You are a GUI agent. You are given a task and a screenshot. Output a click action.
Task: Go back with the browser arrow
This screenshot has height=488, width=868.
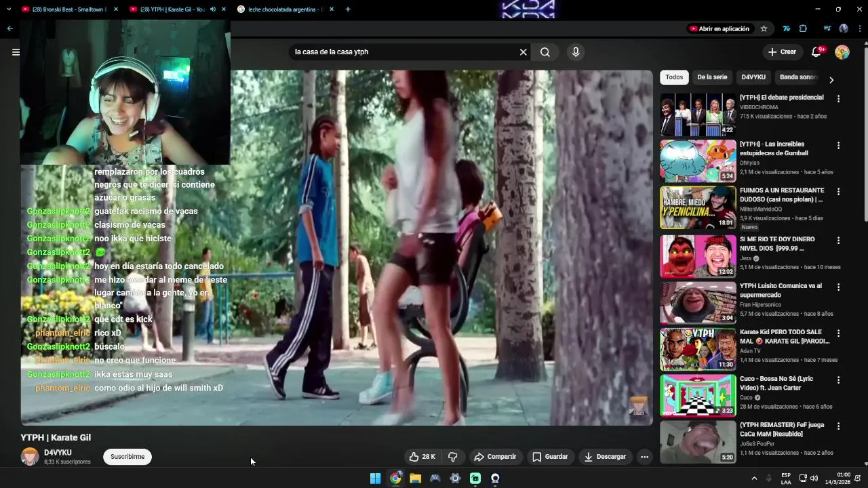9,28
